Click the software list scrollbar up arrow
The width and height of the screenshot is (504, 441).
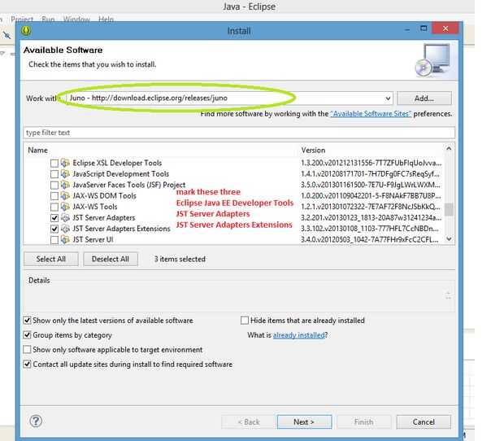tap(449, 149)
